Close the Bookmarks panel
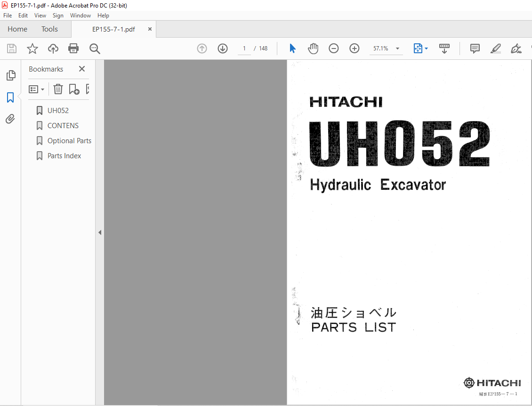This screenshot has width=532, height=406. 82,69
